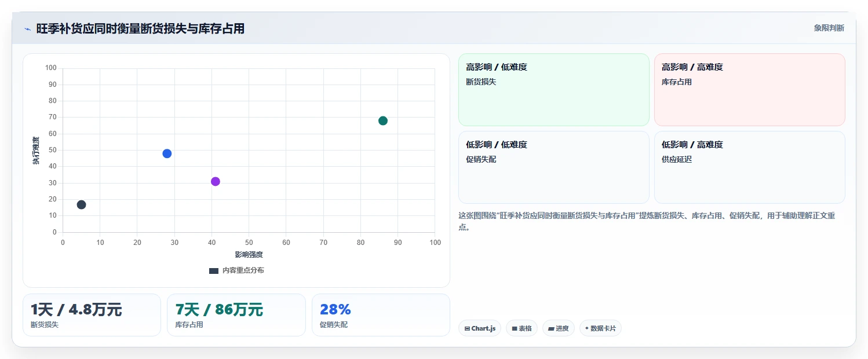868x359 pixels.
Task: Click the 数据卡片 tag chip
Action: [x=600, y=328]
